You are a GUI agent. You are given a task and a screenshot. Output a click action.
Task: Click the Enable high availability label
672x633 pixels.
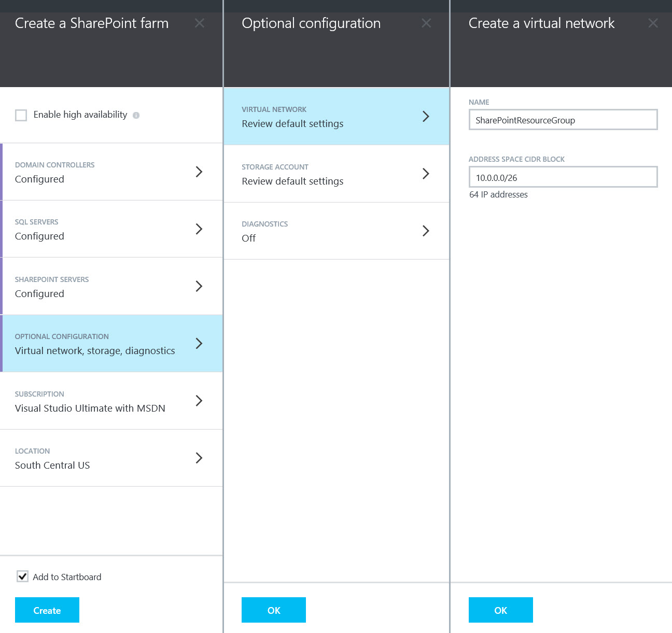[80, 115]
